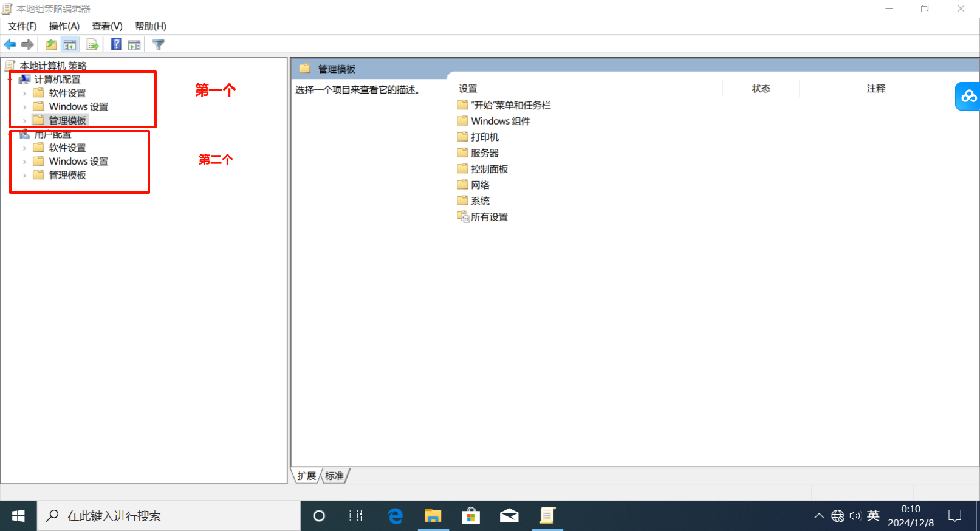
Task: Open the 打印机 folder
Action: click(478, 137)
